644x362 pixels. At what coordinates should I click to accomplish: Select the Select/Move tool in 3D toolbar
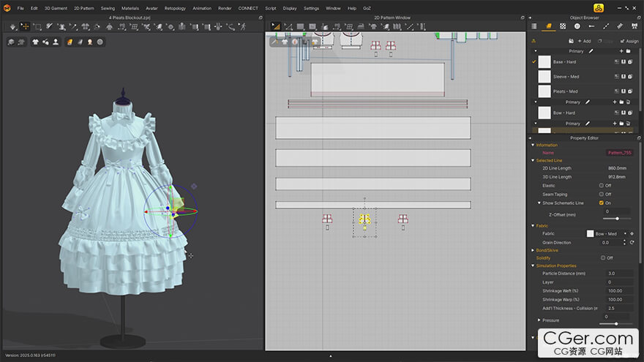point(25,26)
